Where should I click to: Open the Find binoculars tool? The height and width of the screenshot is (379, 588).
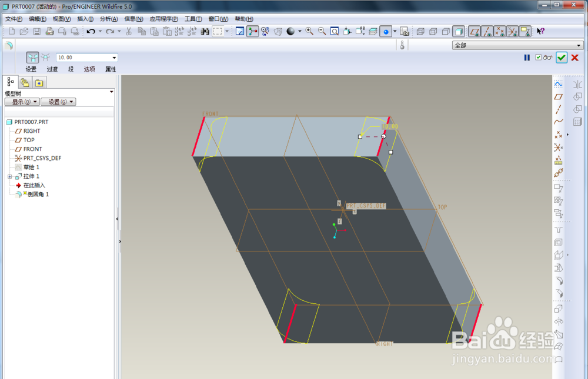pyautogui.click(x=205, y=32)
